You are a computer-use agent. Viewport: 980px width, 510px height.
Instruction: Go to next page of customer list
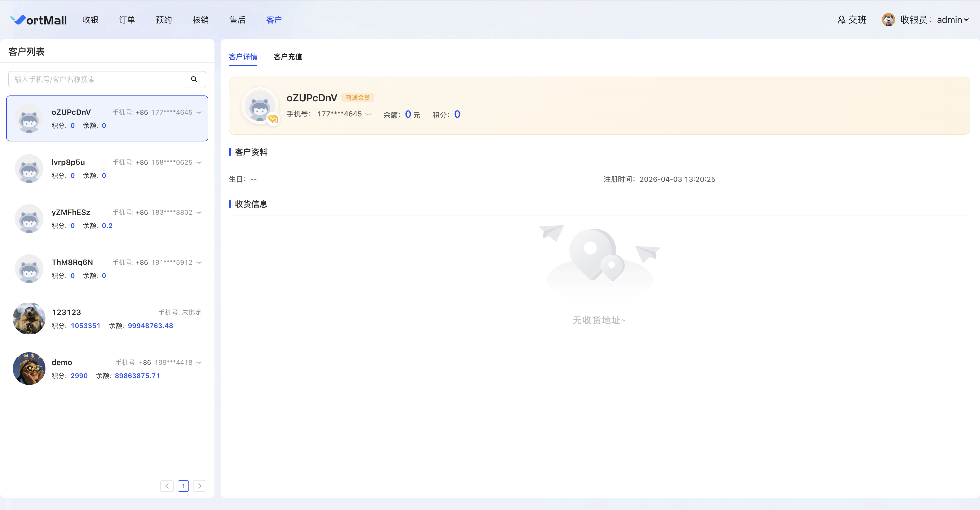pyautogui.click(x=199, y=486)
